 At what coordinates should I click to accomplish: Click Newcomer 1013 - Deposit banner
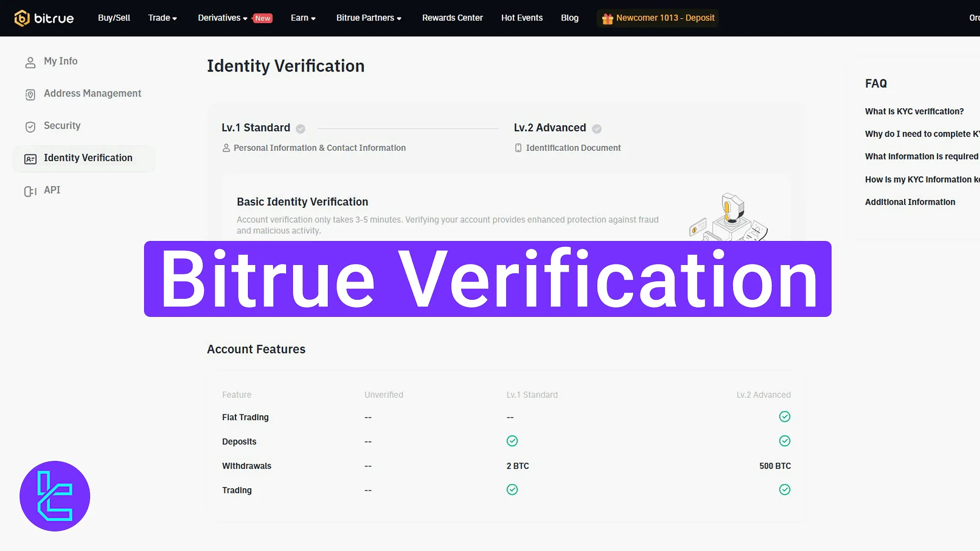click(x=658, y=18)
